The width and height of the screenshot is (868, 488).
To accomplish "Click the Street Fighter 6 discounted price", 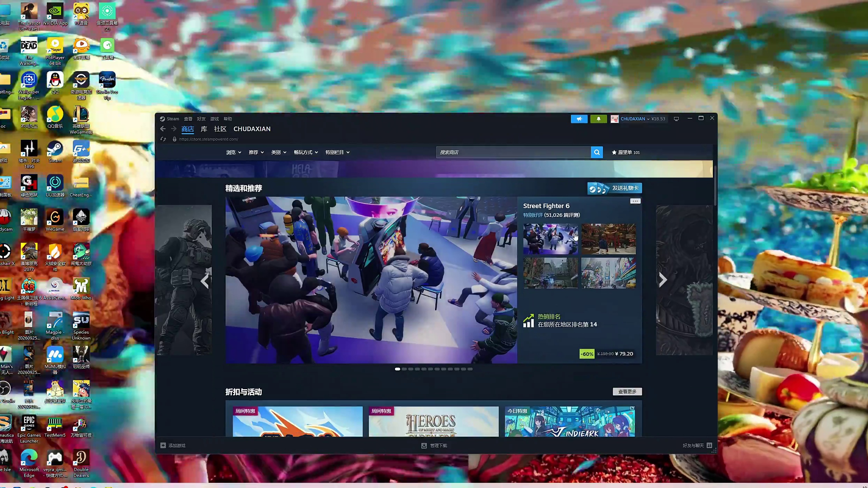I will coord(624,354).
